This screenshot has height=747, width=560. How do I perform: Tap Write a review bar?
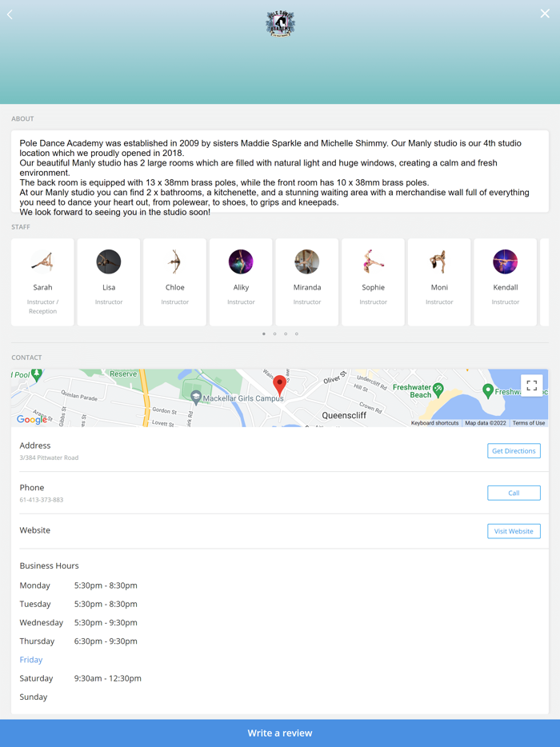[280, 733]
